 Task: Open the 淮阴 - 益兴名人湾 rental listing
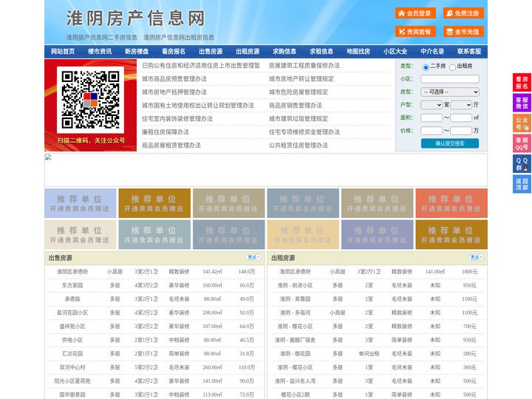(295, 381)
